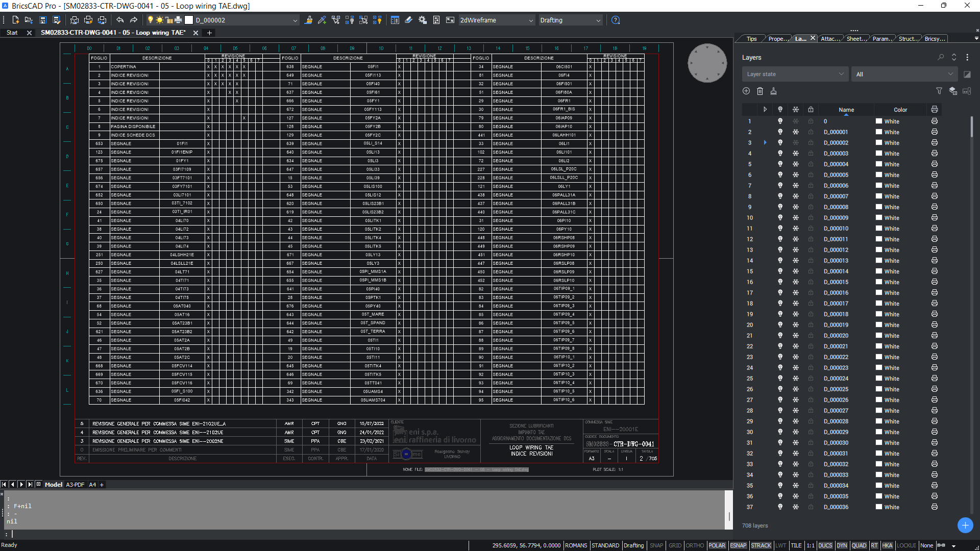
Task: Open the Drafting workspace dropdown
Action: click(x=571, y=20)
